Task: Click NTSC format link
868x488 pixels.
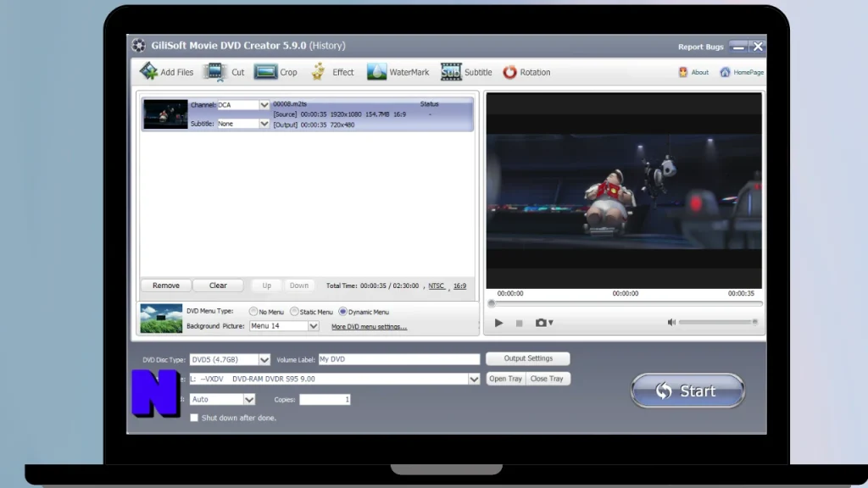Action: click(x=437, y=286)
